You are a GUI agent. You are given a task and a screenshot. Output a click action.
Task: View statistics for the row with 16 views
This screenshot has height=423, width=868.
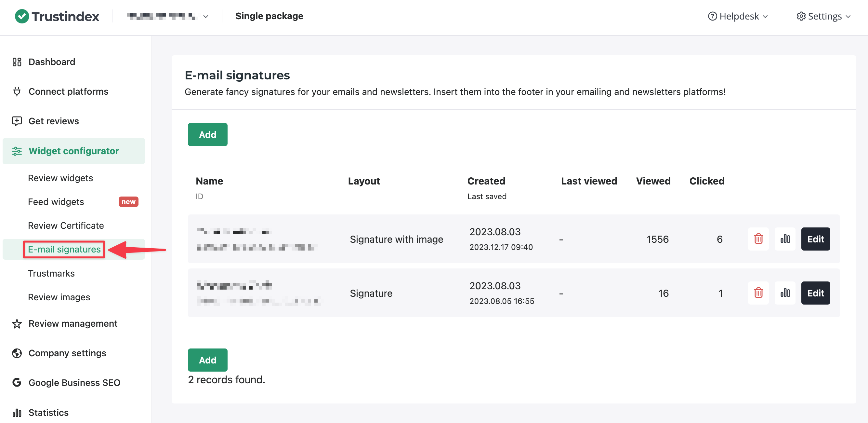point(785,293)
